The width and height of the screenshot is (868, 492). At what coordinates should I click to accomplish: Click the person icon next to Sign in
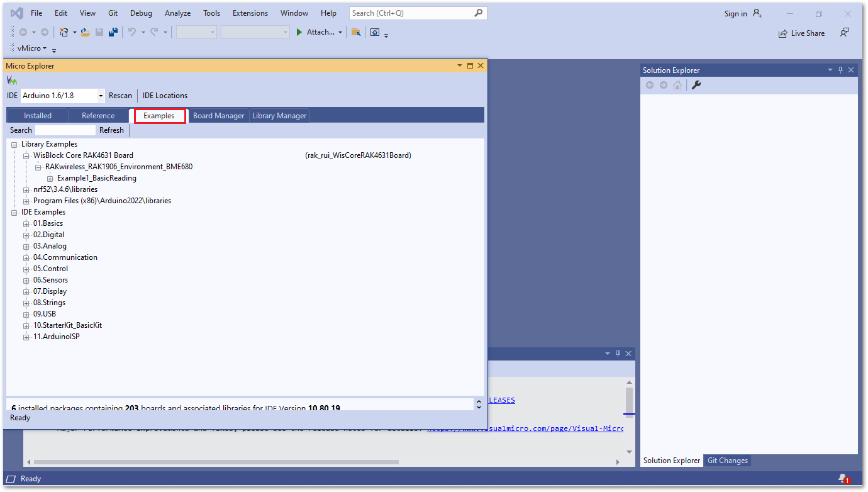[x=757, y=13]
